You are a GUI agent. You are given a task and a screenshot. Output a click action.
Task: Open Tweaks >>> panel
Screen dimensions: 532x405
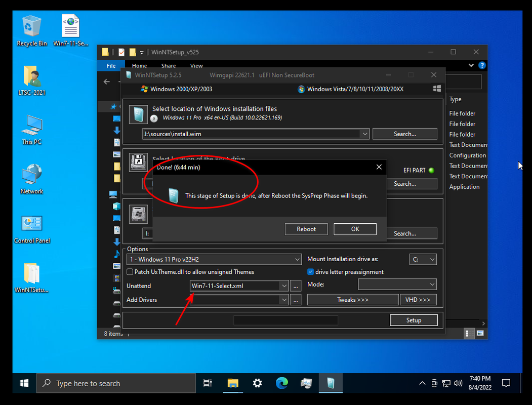point(352,300)
